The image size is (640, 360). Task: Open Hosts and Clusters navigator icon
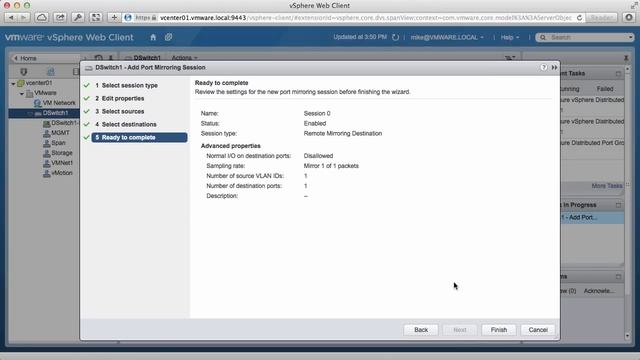24,72
